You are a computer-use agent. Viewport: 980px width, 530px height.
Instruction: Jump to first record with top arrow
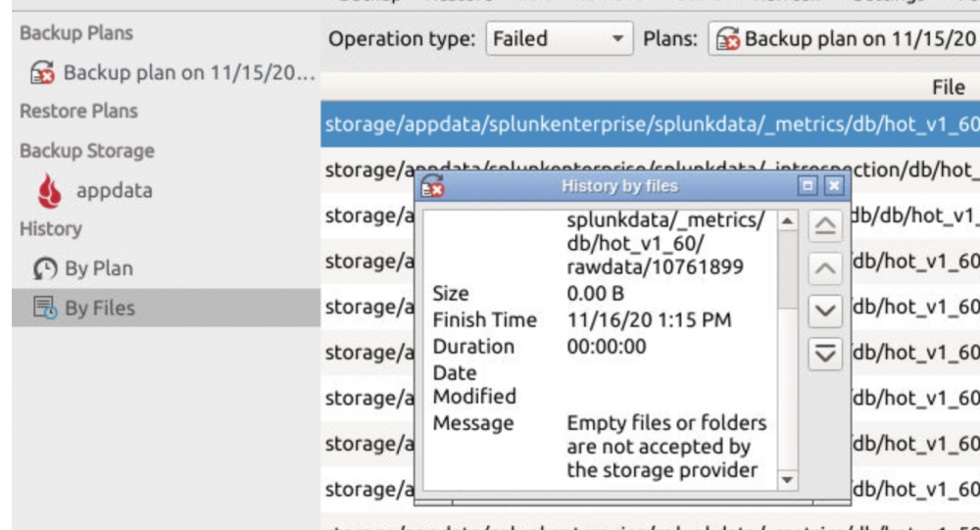825,226
